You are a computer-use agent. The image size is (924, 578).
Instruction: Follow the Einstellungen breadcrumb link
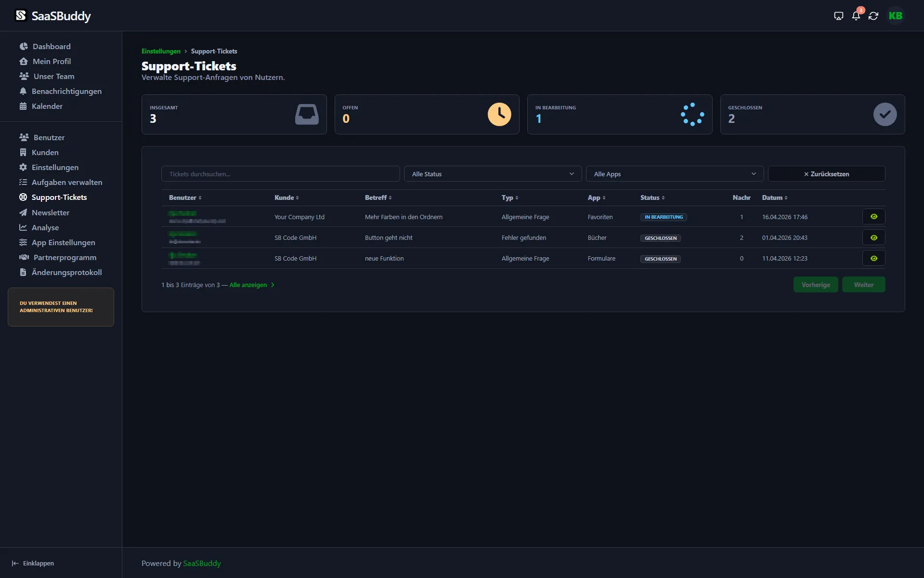161,51
